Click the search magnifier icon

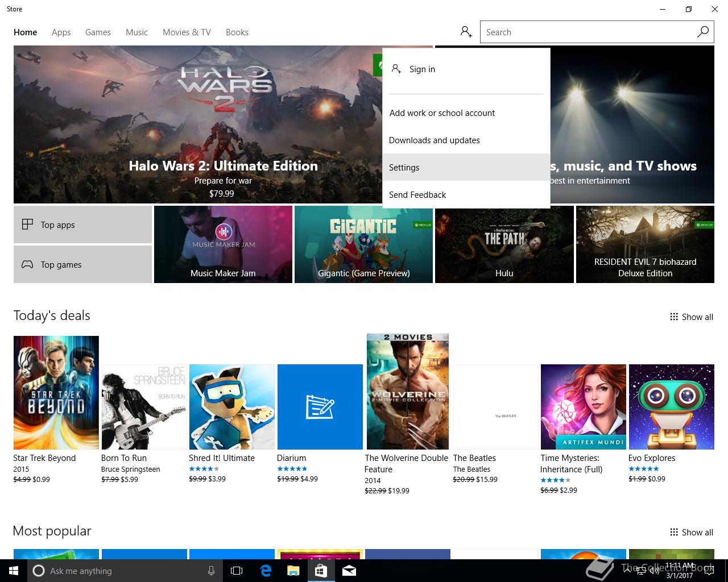coord(703,32)
